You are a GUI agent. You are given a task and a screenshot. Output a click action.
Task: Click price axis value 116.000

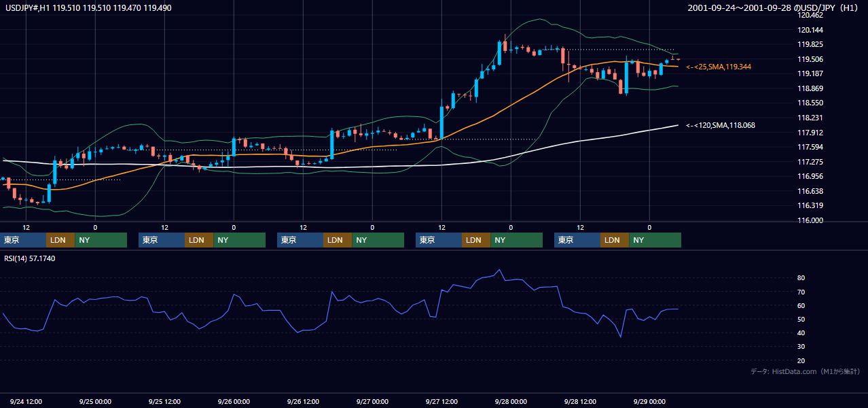(811, 220)
